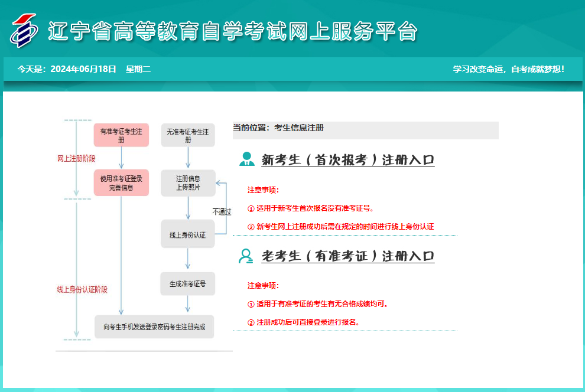Viewport: 585px width, 392px height.
Task: Click slogan 学习改变命运，自考成就梦想
Action: click(x=508, y=68)
